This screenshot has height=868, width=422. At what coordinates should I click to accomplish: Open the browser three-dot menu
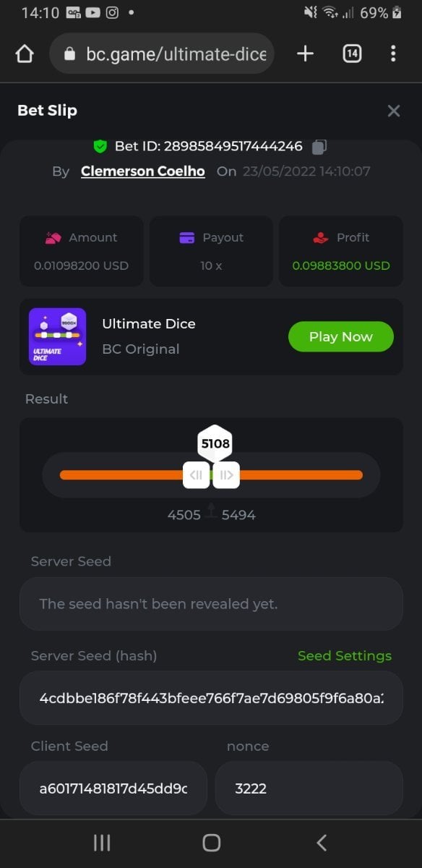tap(393, 54)
